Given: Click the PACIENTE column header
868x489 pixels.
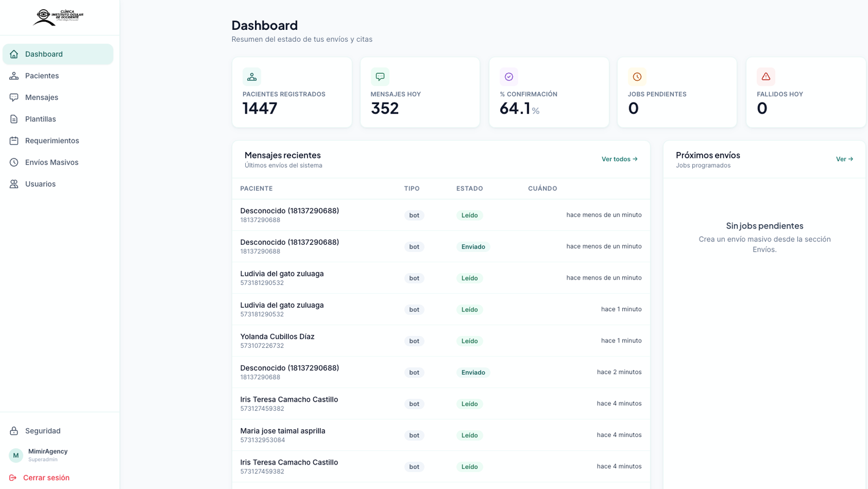Looking at the screenshot, I should [x=257, y=189].
